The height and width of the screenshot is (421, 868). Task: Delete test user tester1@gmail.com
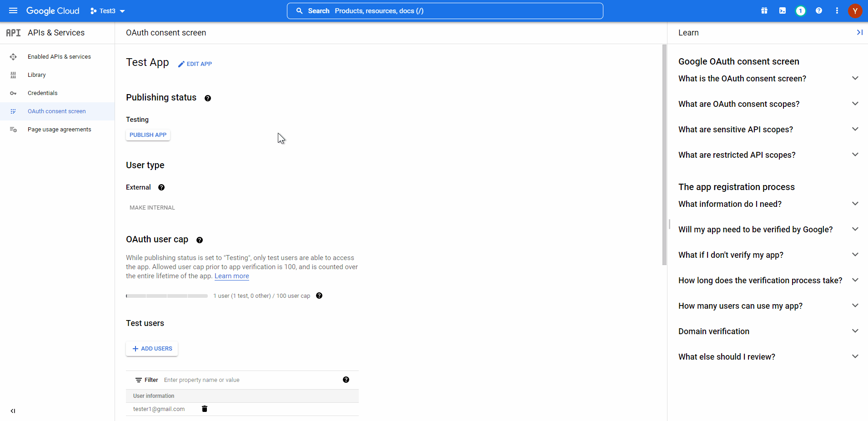205,409
